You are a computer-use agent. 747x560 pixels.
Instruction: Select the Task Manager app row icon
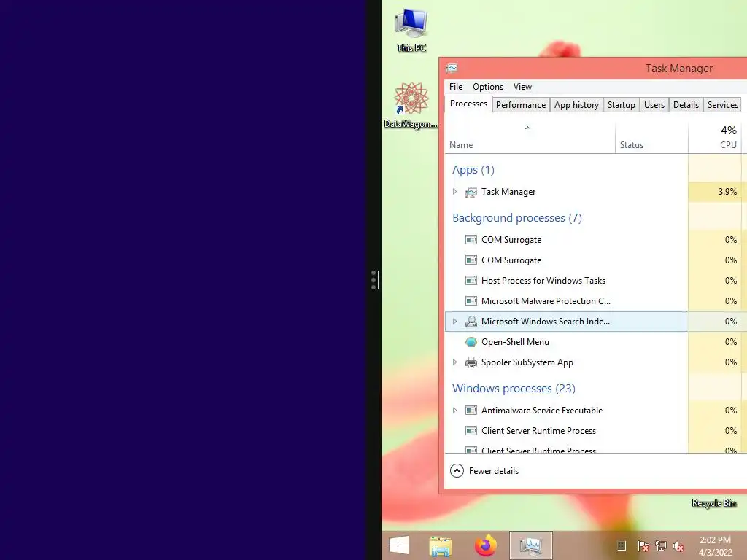(471, 192)
